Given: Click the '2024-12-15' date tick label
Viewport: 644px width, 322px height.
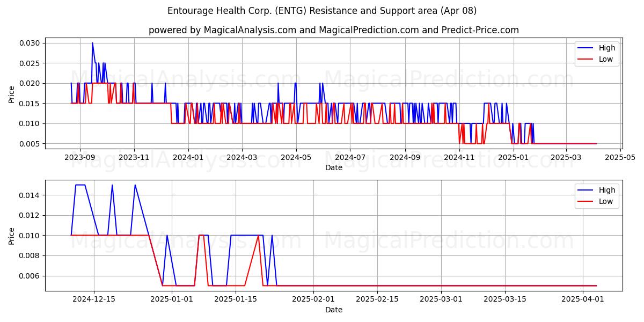Looking at the screenshot, I should point(94,299).
